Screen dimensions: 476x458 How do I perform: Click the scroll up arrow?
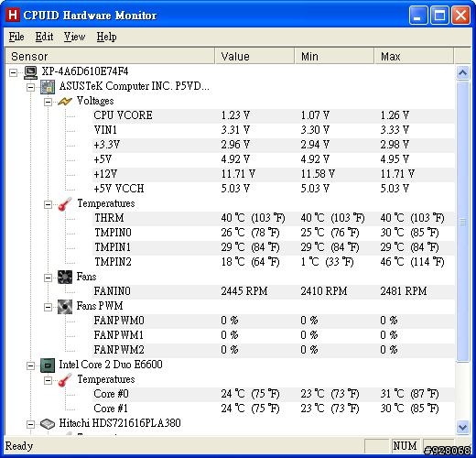pos(462,73)
